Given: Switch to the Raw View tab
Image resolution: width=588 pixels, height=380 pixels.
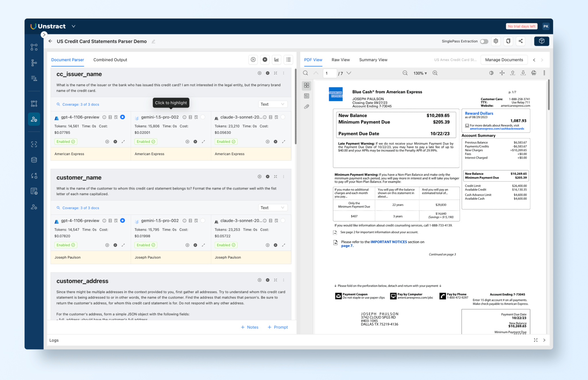Looking at the screenshot, I should pos(341,60).
